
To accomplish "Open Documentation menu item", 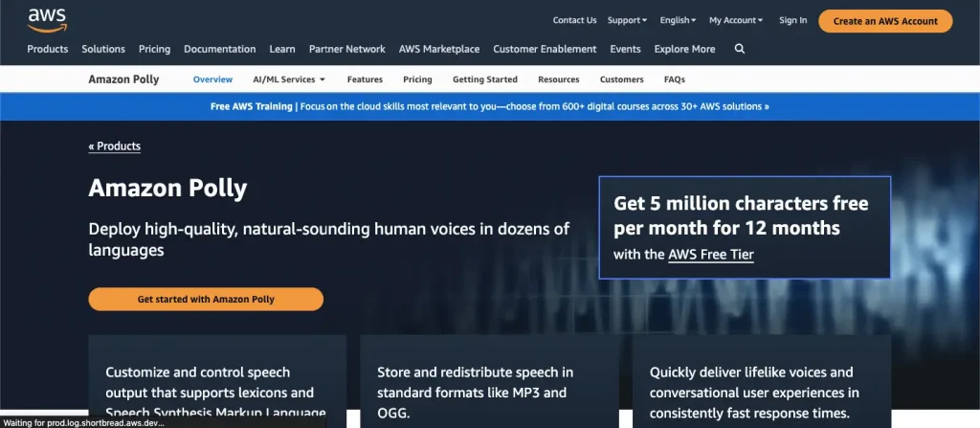I will point(219,49).
